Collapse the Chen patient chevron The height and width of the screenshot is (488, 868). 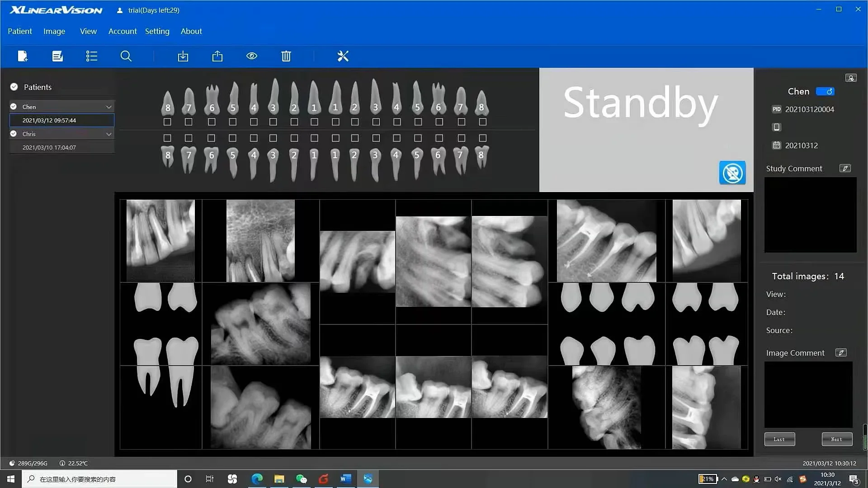108,107
